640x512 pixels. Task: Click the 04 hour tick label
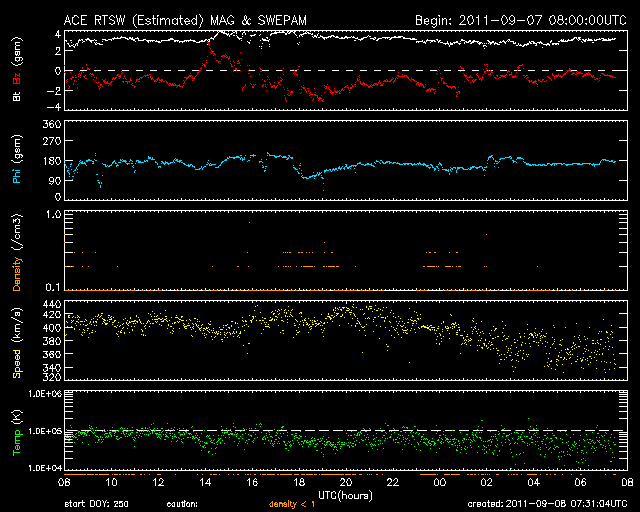click(534, 482)
